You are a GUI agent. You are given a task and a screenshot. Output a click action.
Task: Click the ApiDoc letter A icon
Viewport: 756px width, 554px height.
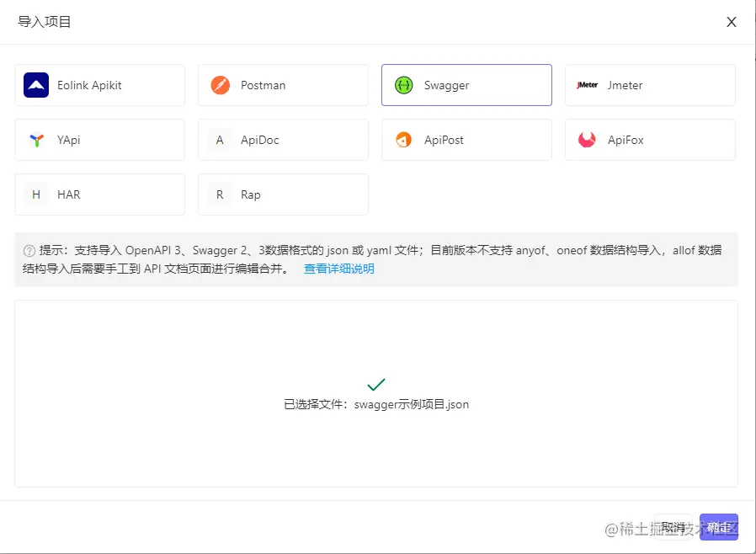pos(220,140)
